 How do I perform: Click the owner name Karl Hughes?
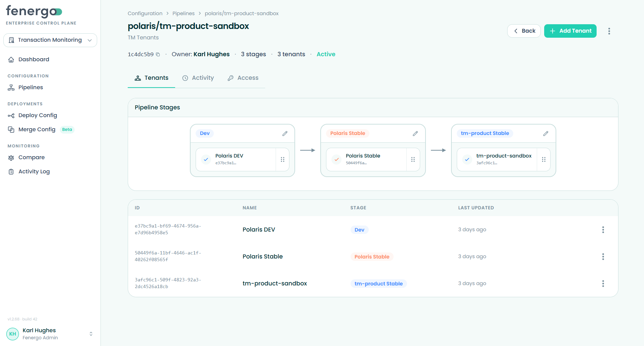point(211,54)
